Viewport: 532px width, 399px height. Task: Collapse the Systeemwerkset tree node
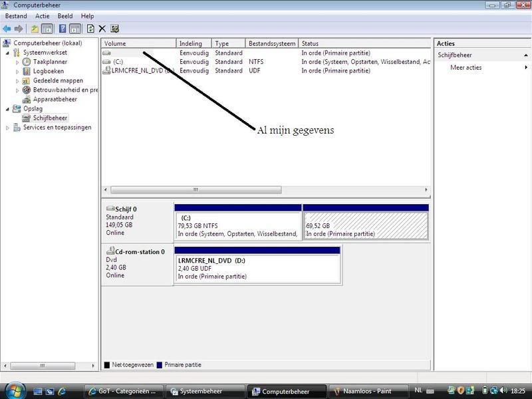(8, 53)
